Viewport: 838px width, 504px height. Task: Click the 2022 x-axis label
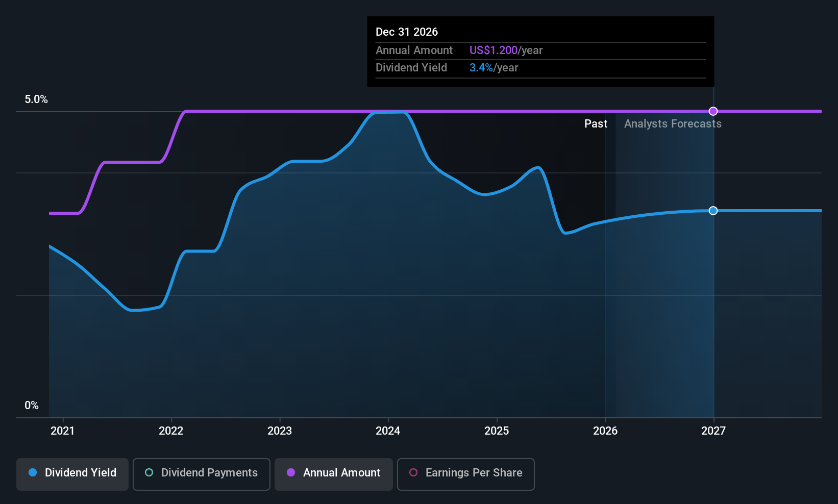(x=171, y=431)
